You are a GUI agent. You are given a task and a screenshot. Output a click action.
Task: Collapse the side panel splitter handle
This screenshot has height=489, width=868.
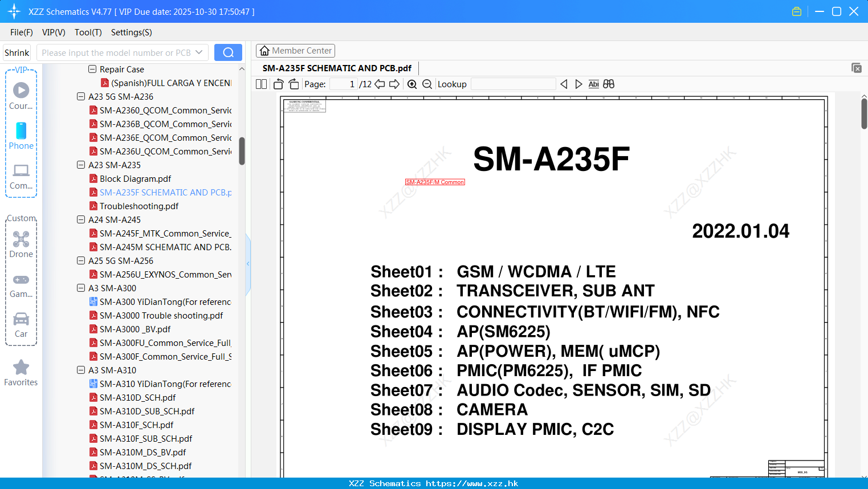point(248,264)
